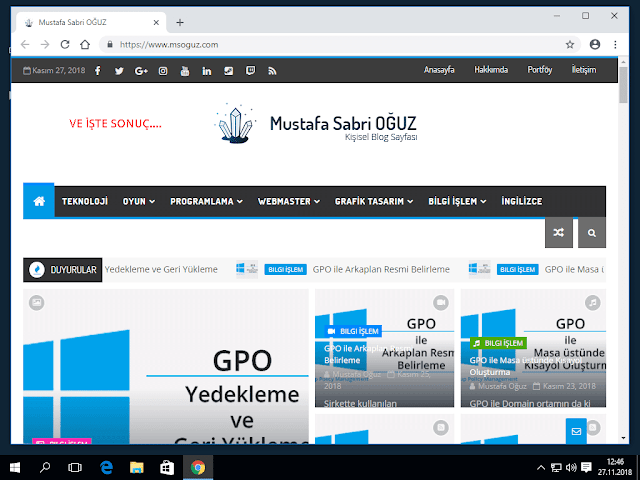Open File Explorer from the taskbar

pyautogui.click(x=137, y=467)
